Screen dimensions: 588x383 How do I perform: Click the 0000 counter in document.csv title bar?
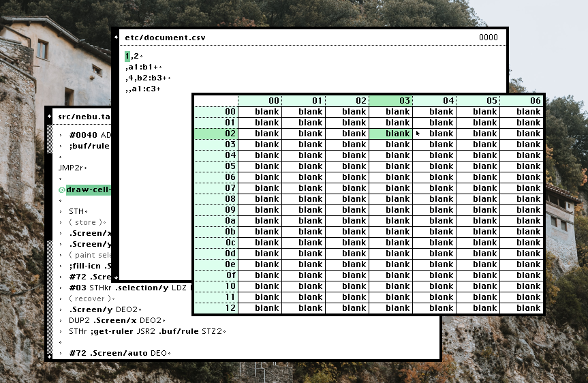488,37
